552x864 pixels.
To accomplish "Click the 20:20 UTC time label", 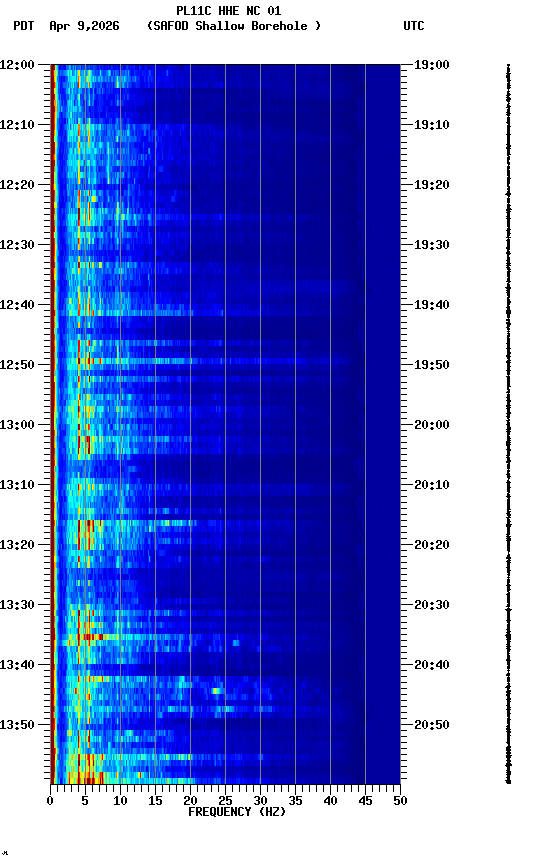I will click(432, 546).
